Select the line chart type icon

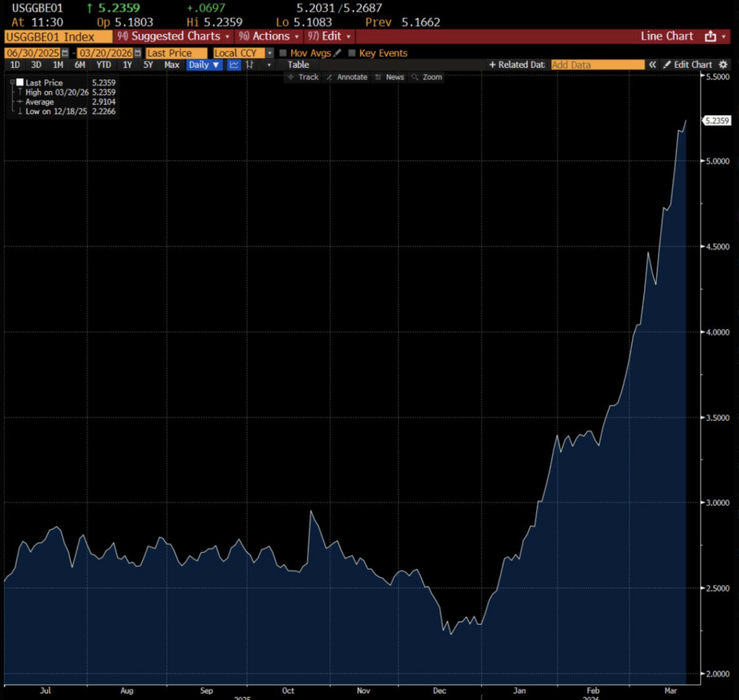235,64
